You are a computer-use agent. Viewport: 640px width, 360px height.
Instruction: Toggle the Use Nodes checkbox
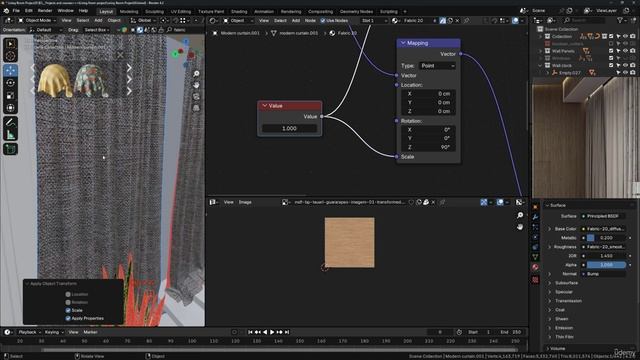pos(322,20)
